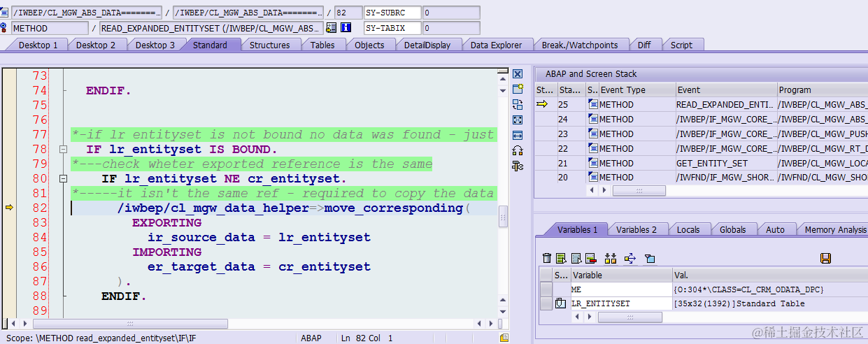Open the Data Explorer tab

496,45
